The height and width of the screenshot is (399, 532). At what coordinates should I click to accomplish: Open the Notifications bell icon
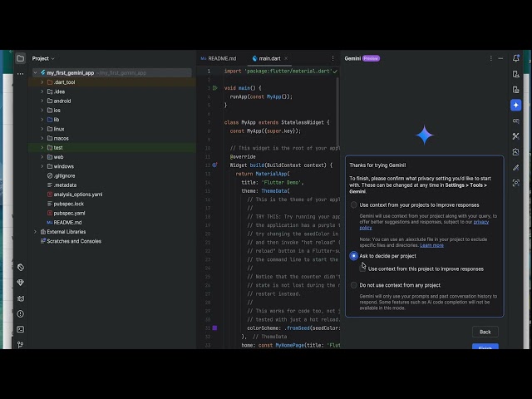pyautogui.click(x=515, y=58)
